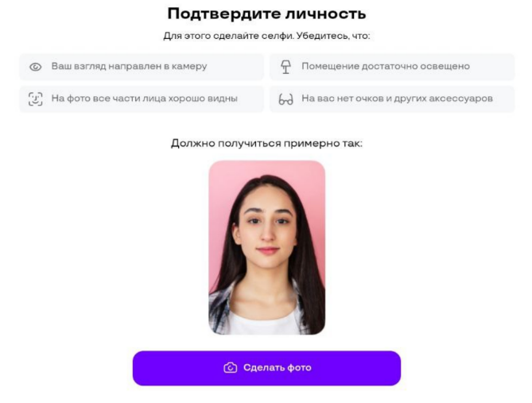Screen dimensions: 532x403
Task: Click the 'Сделать фото' button label
Action: 278,368
